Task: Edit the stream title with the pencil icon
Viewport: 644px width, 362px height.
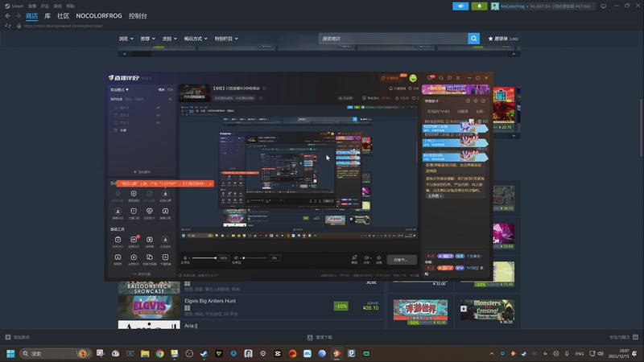Action: [265, 88]
